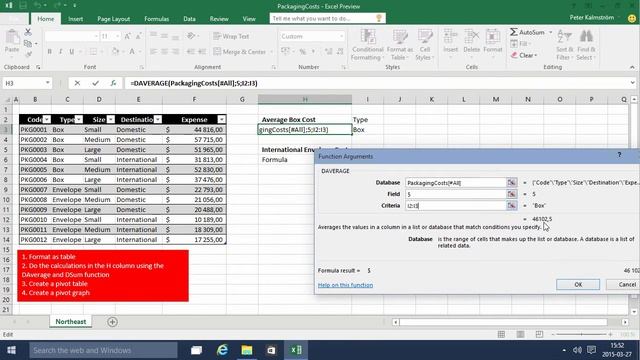
Task: Click Windows Start button
Action: (11, 350)
